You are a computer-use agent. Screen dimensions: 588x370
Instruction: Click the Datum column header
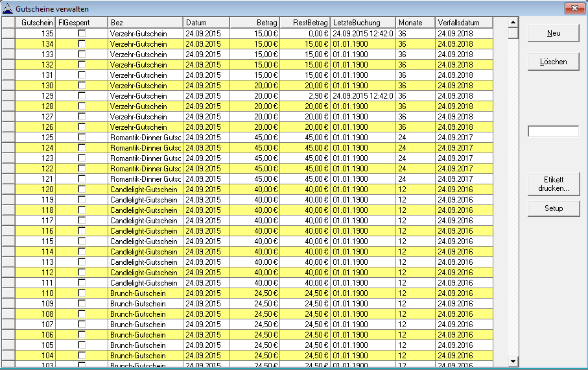206,23
